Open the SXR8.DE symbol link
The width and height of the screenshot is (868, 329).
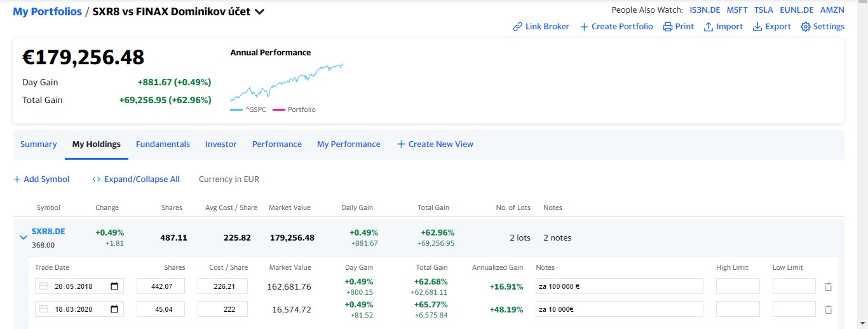pos(48,232)
